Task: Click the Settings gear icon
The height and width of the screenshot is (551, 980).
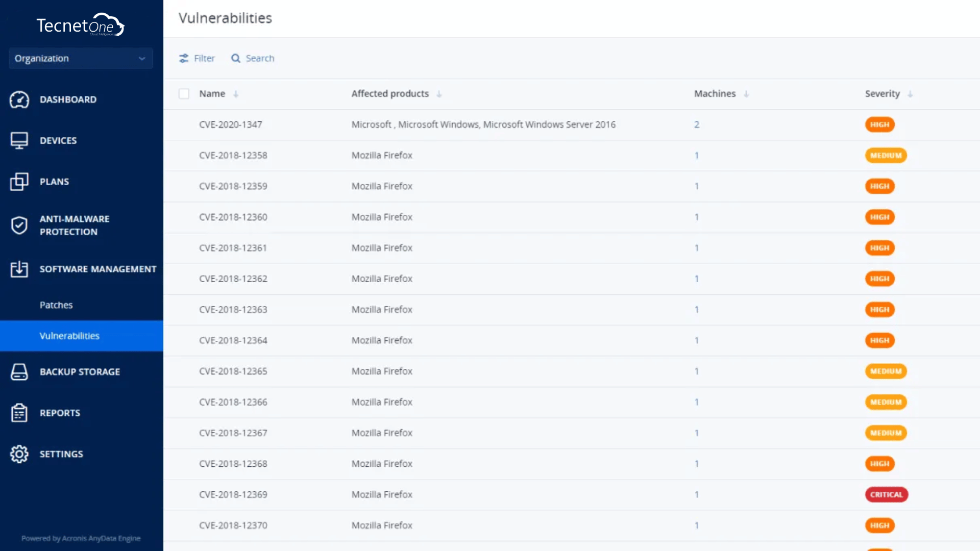Action: click(x=19, y=454)
